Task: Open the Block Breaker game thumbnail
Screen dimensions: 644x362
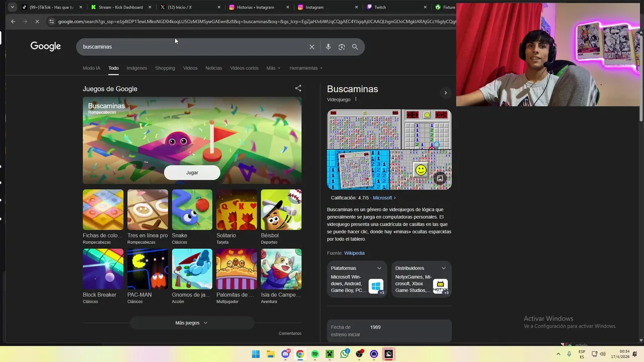Action: point(103,269)
